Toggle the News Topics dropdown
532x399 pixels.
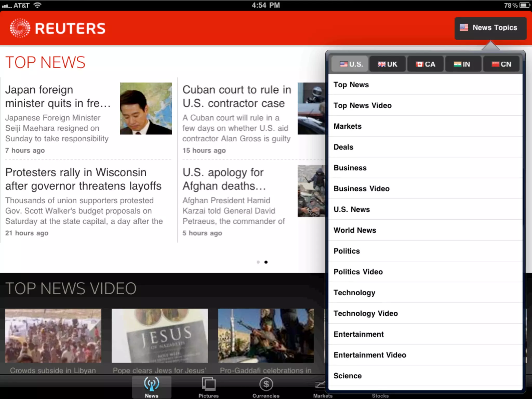490,28
